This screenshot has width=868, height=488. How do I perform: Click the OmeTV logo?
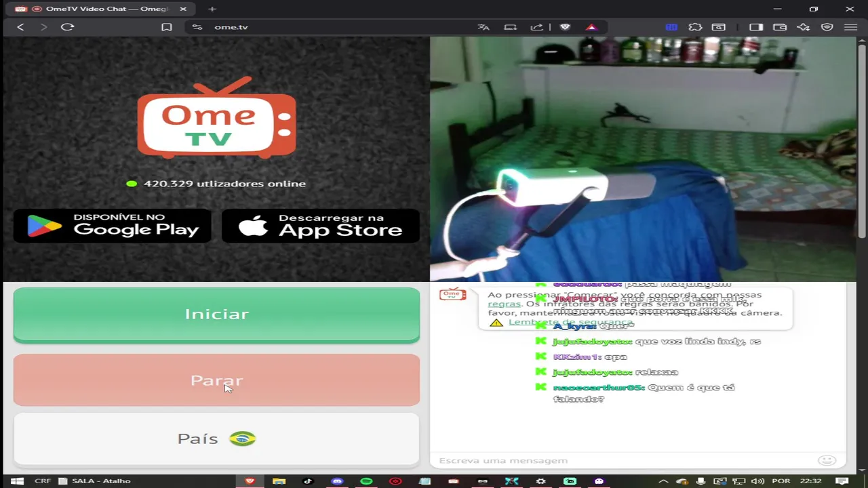(216, 117)
